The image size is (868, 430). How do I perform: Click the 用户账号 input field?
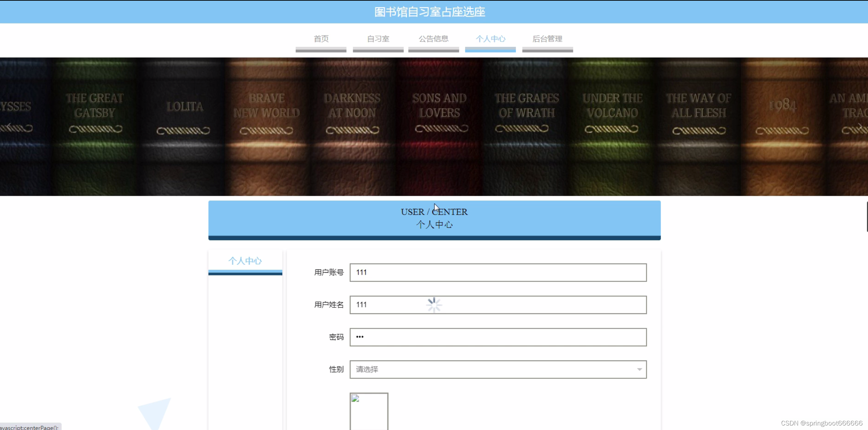pyautogui.click(x=498, y=272)
